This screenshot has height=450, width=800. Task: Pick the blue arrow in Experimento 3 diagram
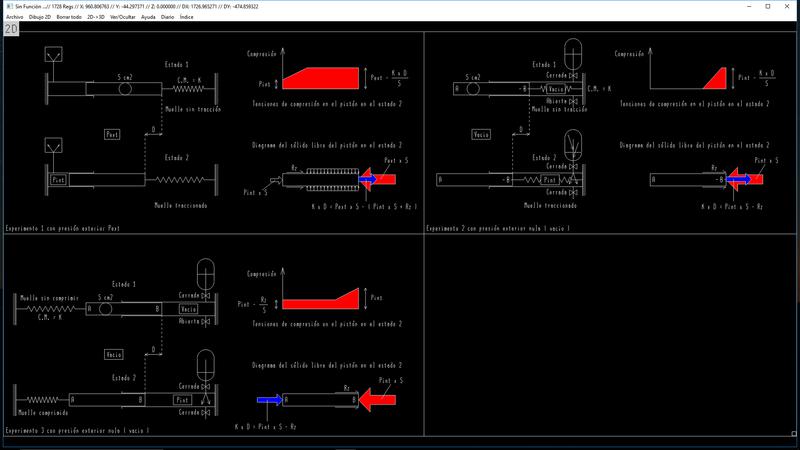coord(269,400)
